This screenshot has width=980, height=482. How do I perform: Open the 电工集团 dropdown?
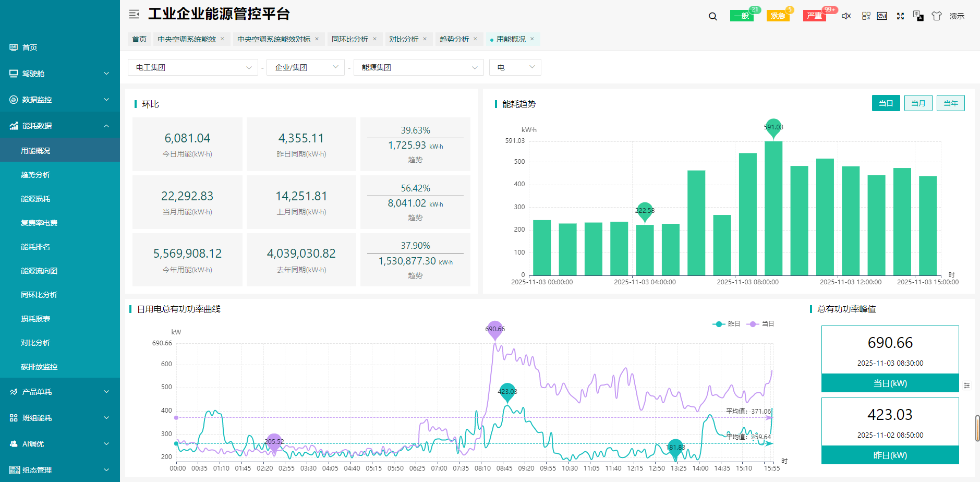click(x=193, y=67)
